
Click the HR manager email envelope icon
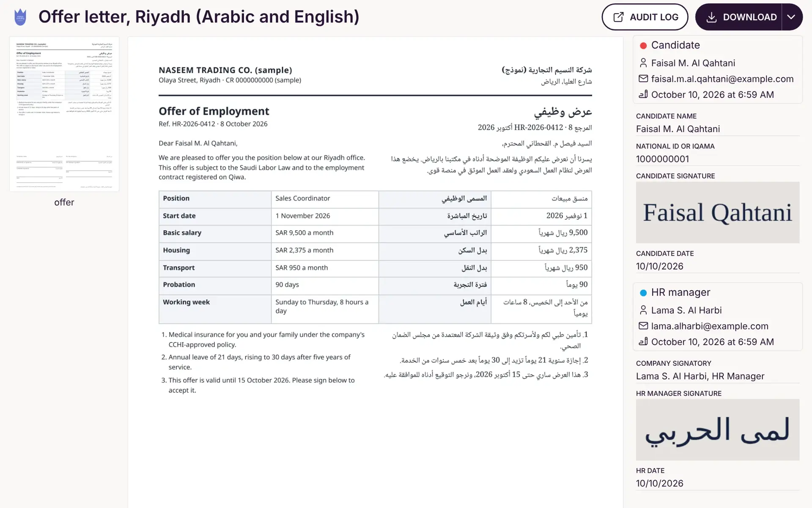[643, 326]
